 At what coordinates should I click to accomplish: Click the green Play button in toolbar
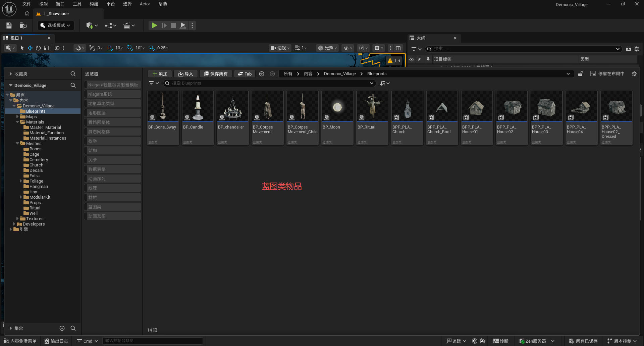tap(154, 26)
